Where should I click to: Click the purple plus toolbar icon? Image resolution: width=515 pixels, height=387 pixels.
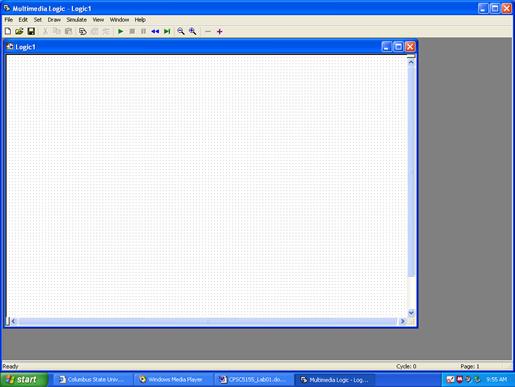[219, 32]
